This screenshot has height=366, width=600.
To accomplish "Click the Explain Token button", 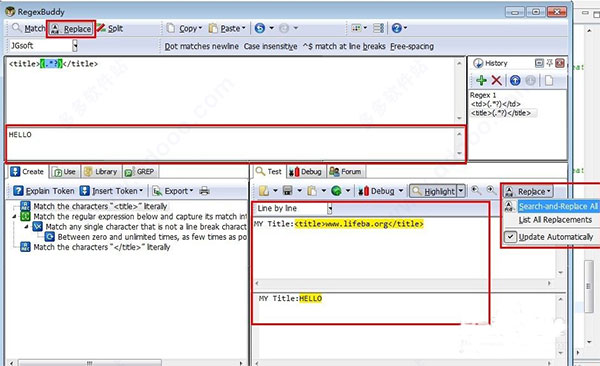I will [44, 191].
